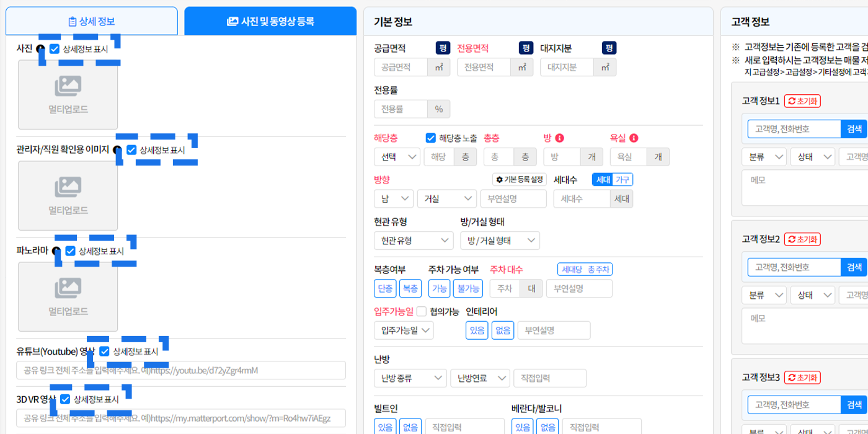
Task: Select 총주차 parking count option
Action: click(x=599, y=269)
